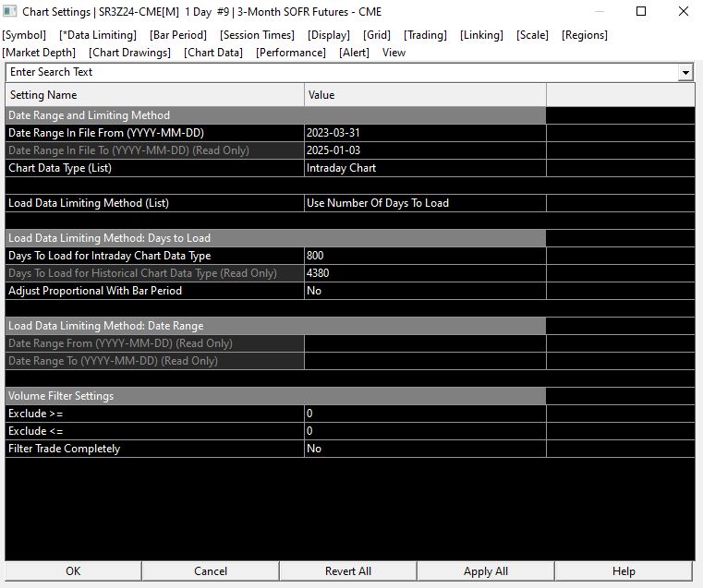Select the Days To Load for Intraday label

(154, 256)
